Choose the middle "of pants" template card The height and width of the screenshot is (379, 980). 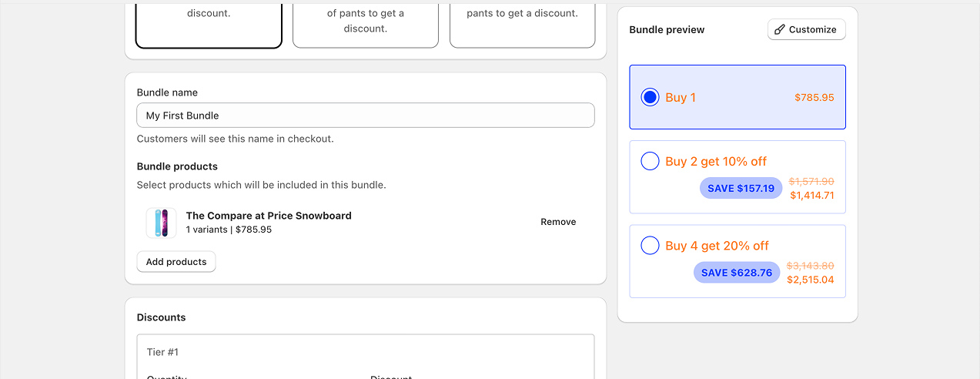pyautogui.click(x=365, y=23)
